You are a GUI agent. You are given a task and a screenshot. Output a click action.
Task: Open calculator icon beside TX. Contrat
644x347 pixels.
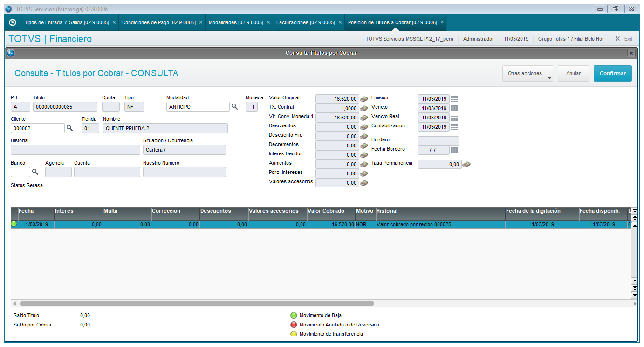click(364, 108)
